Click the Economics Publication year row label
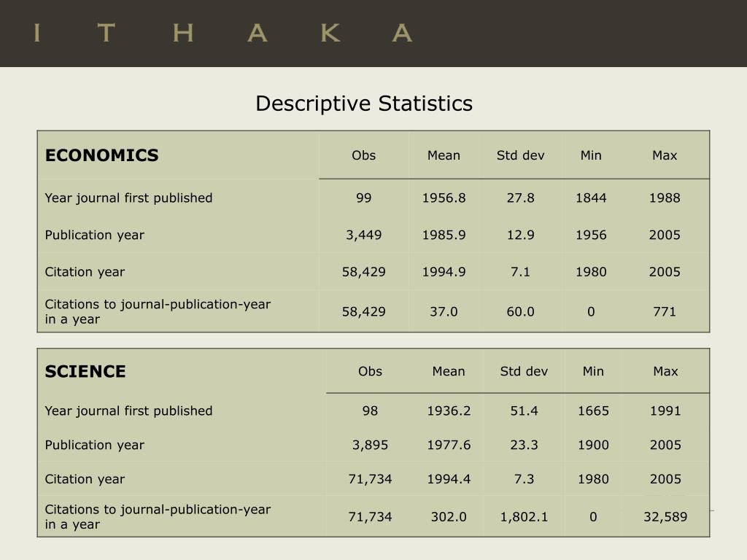The image size is (747, 560). pyautogui.click(x=94, y=236)
